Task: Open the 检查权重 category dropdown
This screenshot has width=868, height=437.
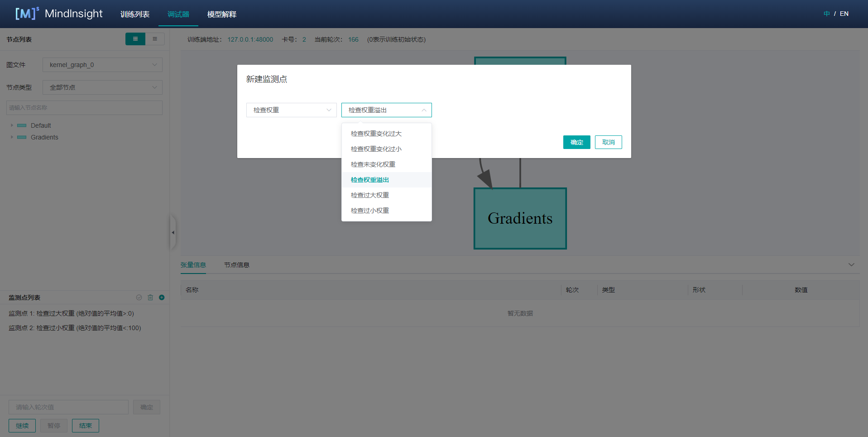Action: (x=291, y=110)
